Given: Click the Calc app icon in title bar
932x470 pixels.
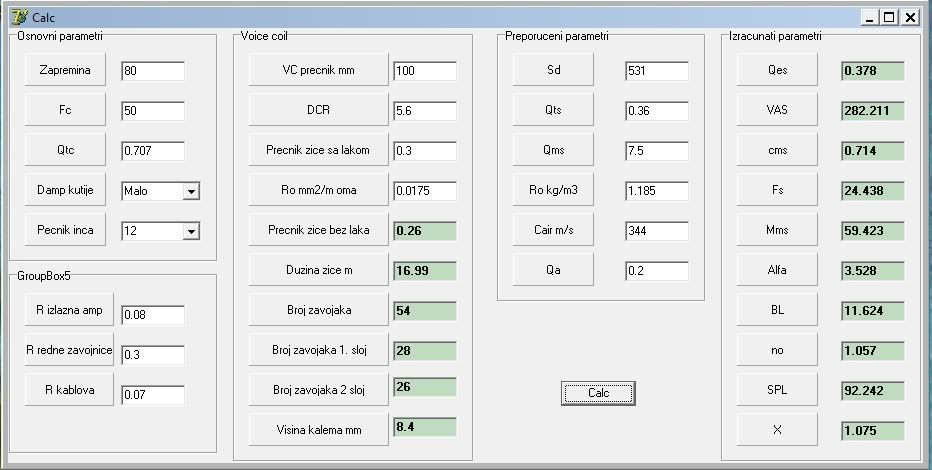Looking at the screenshot, I should [x=18, y=17].
